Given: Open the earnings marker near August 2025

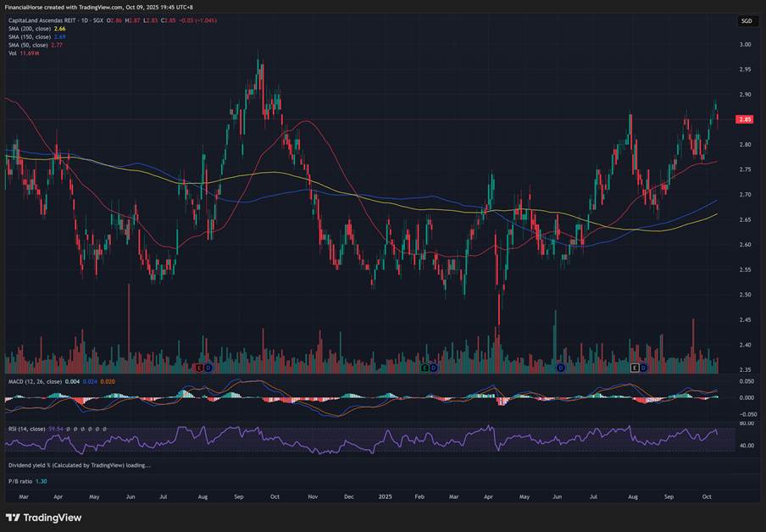Looking at the screenshot, I should (635, 369).
